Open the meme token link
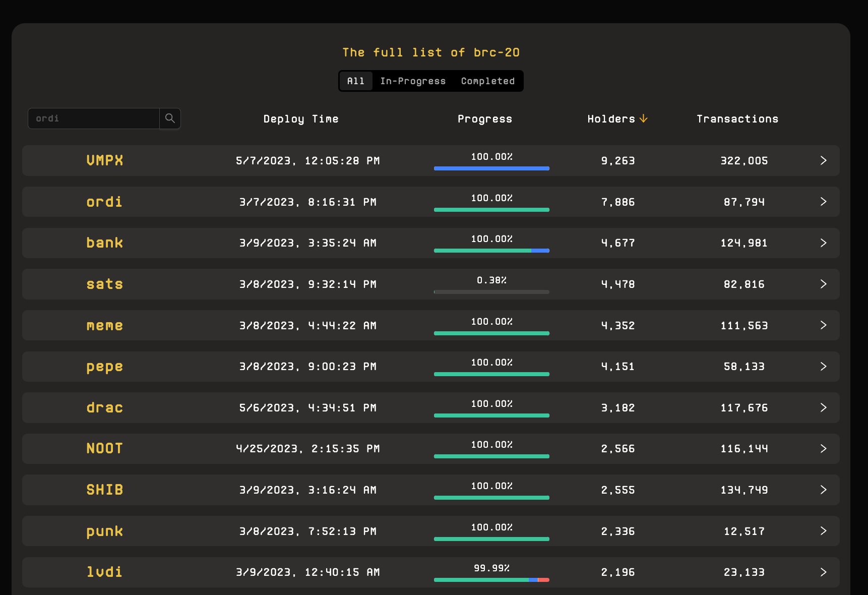Image resolution: width=868 pixels, height=595 pixels. pyautogui.click(x=105, y=325)
